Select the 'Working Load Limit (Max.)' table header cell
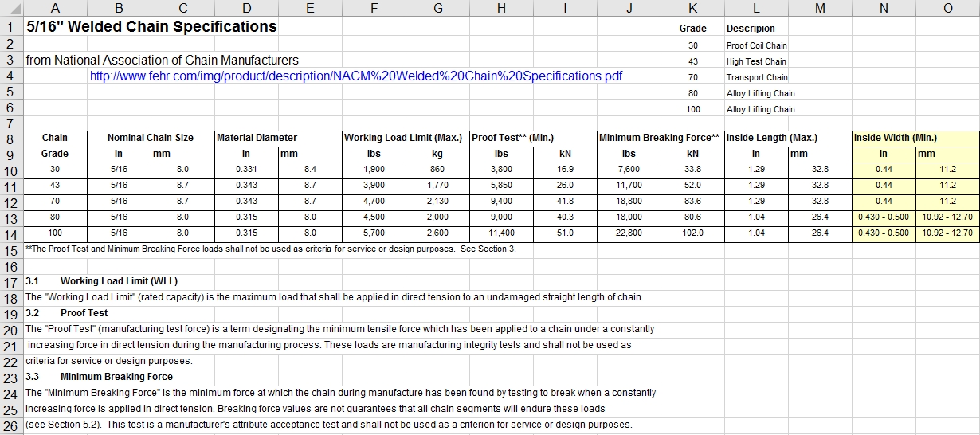980x435 pixels. pos(403,138)
